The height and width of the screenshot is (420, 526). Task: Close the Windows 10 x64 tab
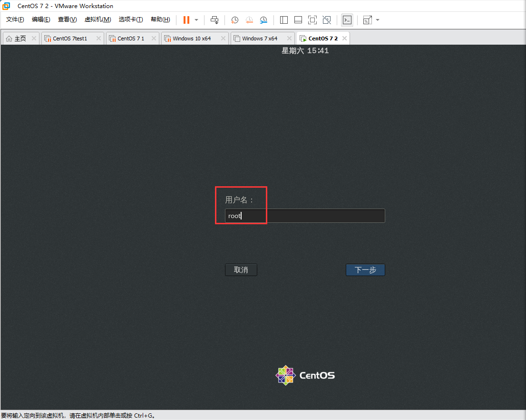tap(223, 38)
